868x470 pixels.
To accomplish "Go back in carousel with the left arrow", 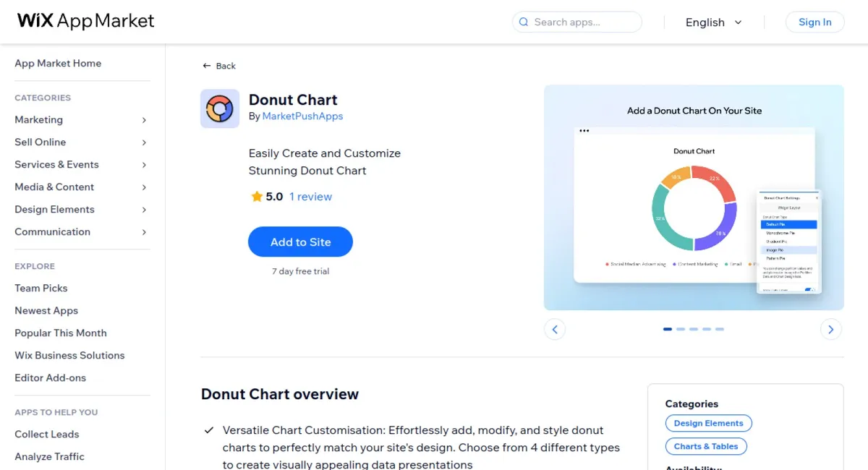I will pyautogui.click(x=555, y=329).
